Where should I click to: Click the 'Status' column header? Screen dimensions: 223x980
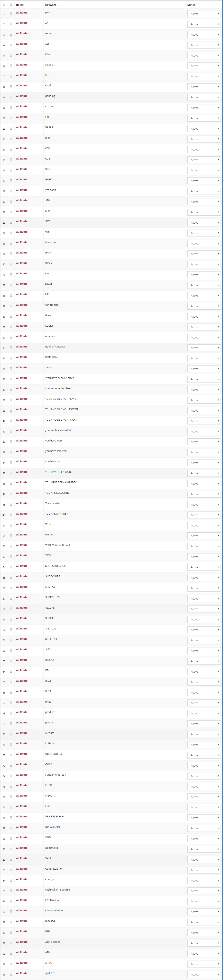click(x=191, y=5)
